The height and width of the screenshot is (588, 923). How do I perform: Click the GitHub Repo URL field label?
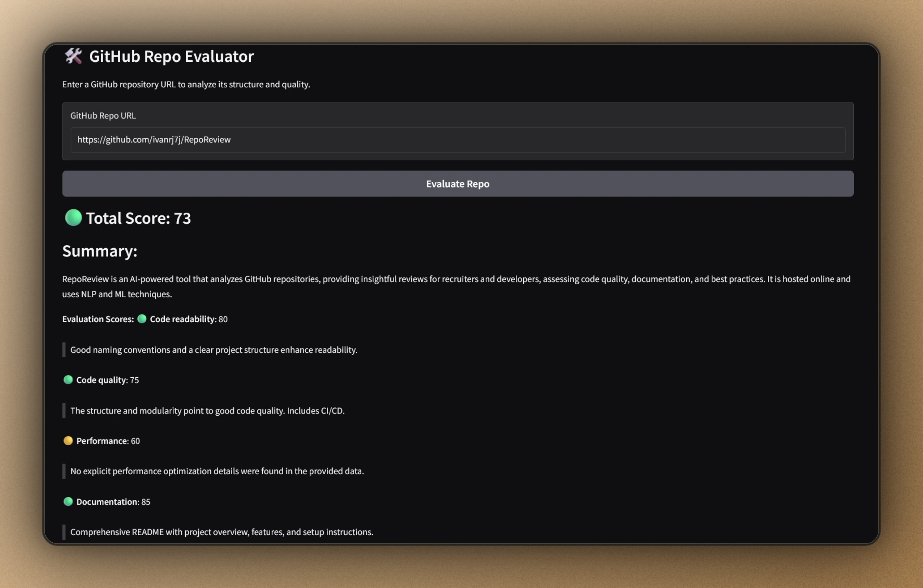tap(103, 116)
